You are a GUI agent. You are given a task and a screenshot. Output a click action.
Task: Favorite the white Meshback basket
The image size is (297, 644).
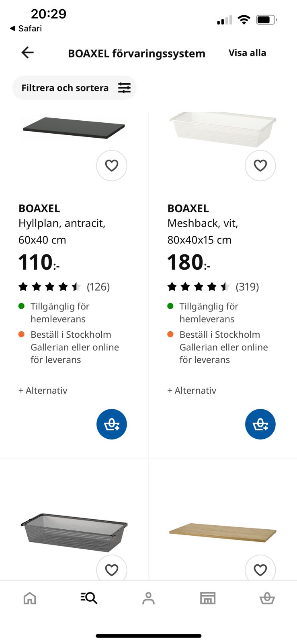click(260, 165)
